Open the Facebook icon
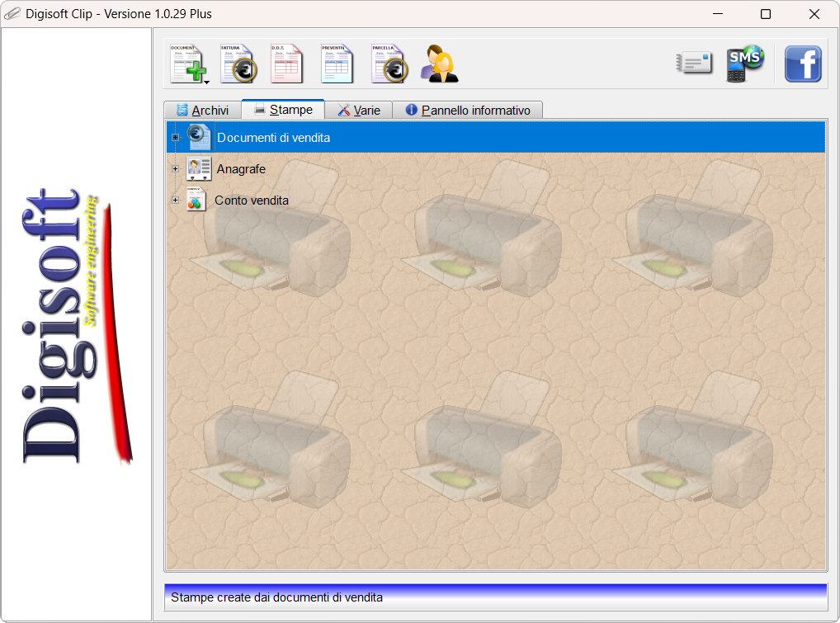This screenshot has width=840, height=623. pyautogui.click(x=803, y=64)
